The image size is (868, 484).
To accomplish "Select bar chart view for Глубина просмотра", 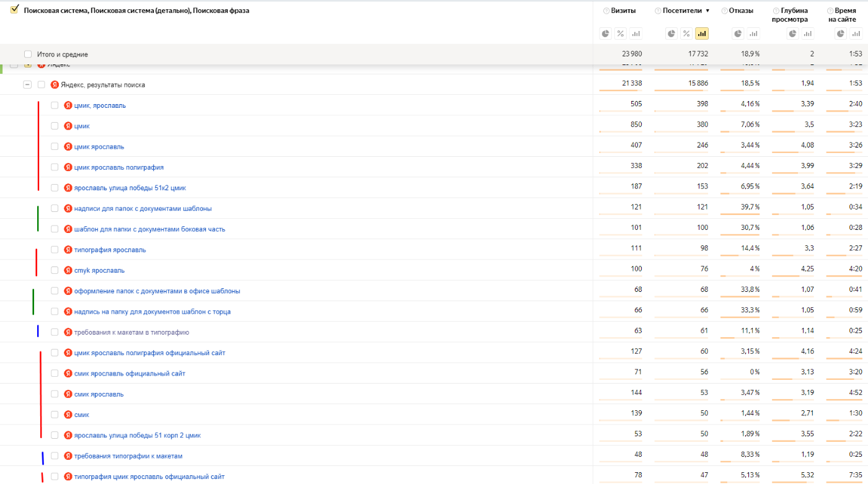I will (808, 33).
